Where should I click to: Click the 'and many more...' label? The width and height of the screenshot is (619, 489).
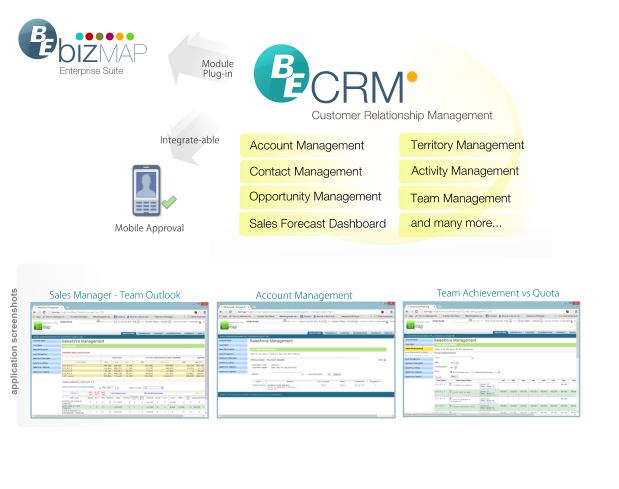pyautogui.click(x=456, y=223)
